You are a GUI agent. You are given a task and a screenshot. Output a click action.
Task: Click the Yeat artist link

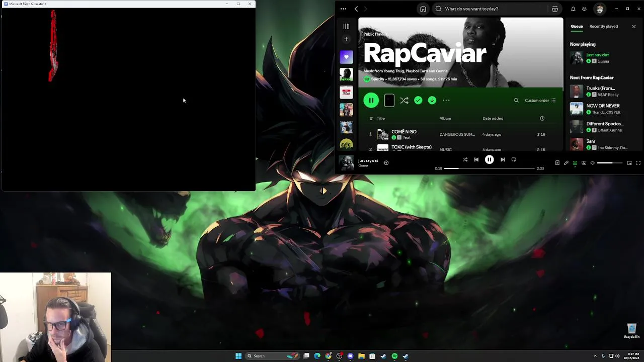pyautogui.click(x=407, y=137)
